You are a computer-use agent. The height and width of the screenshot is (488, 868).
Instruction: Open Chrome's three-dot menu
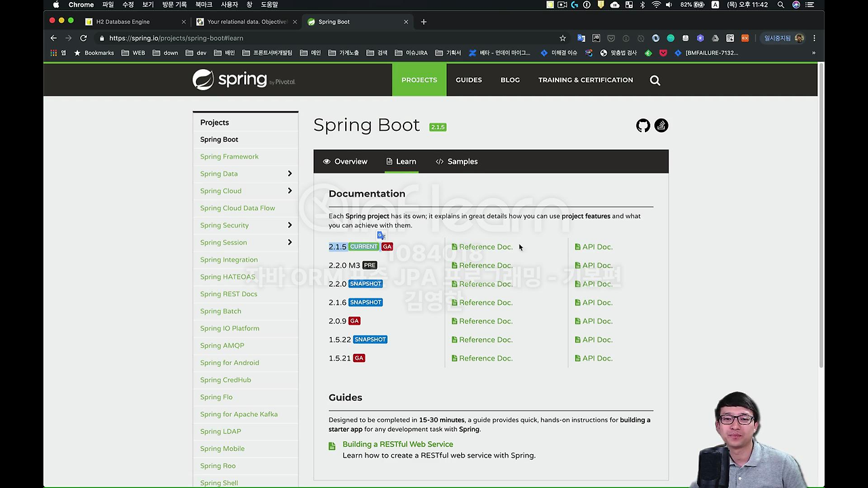[x=814, y=38]
